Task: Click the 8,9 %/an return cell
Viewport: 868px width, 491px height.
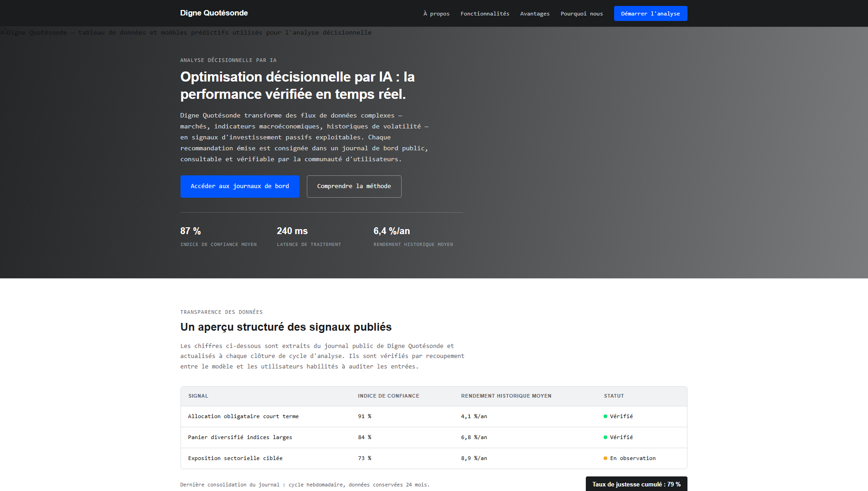Action: [x=474, y=458]
